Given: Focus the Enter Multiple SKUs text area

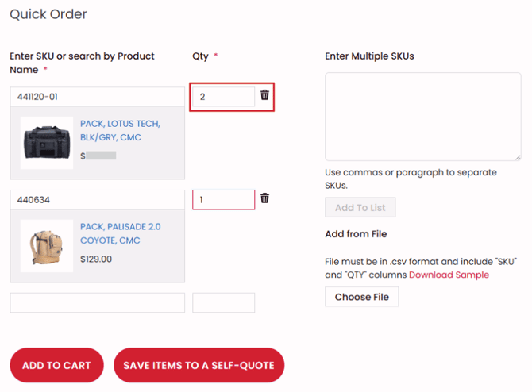Looking at the screenshot, I should pos(422,116).
